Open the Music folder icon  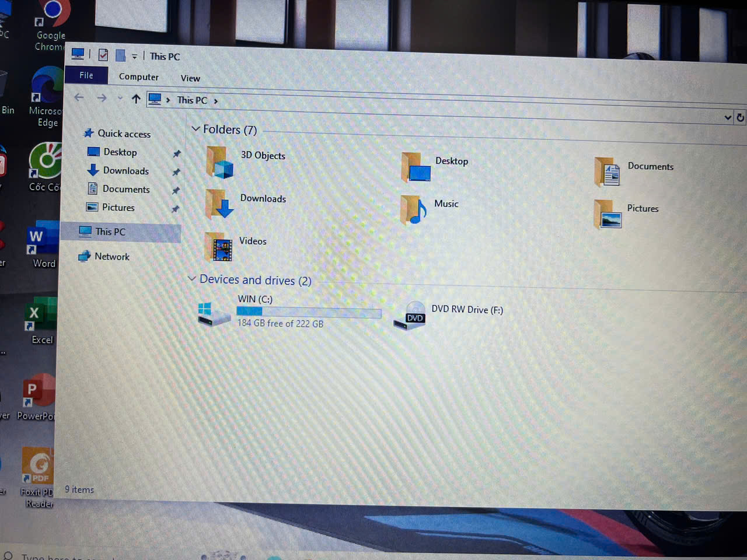(x=414, y=210)
